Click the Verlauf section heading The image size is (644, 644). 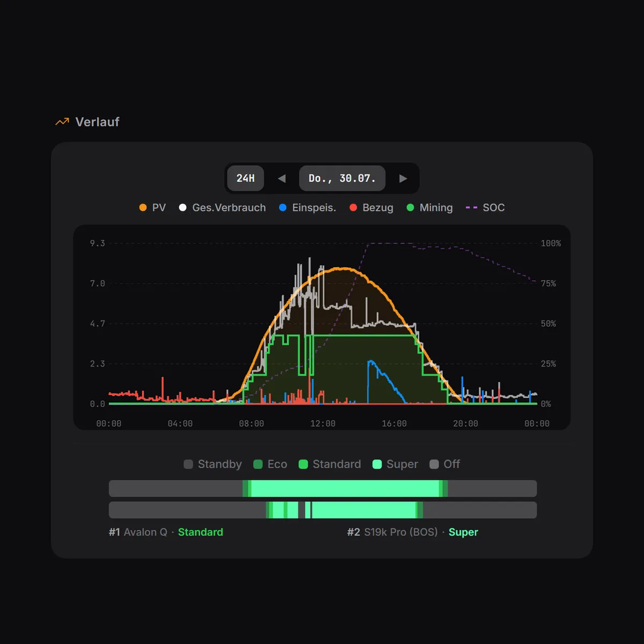[97, 122]
